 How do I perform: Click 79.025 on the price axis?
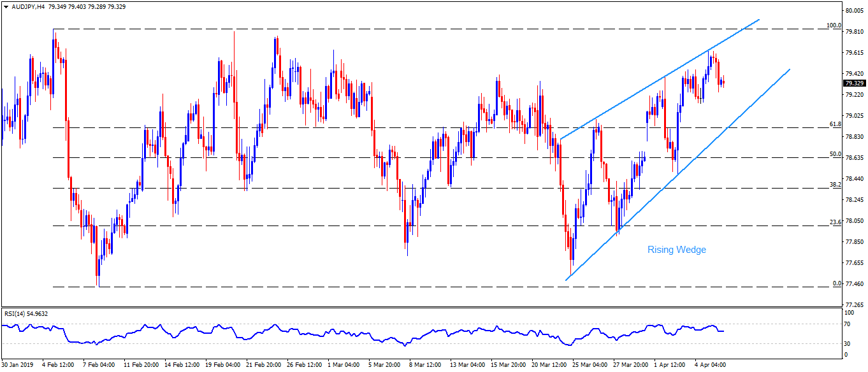point(855,115)
